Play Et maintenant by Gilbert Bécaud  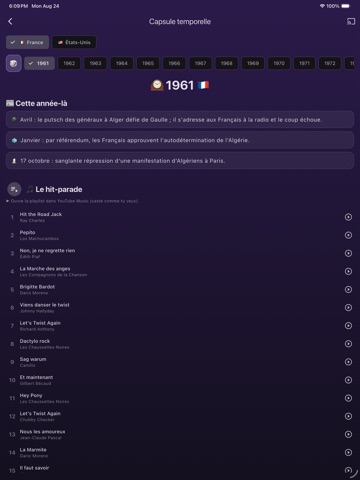(x=348, y=380)
